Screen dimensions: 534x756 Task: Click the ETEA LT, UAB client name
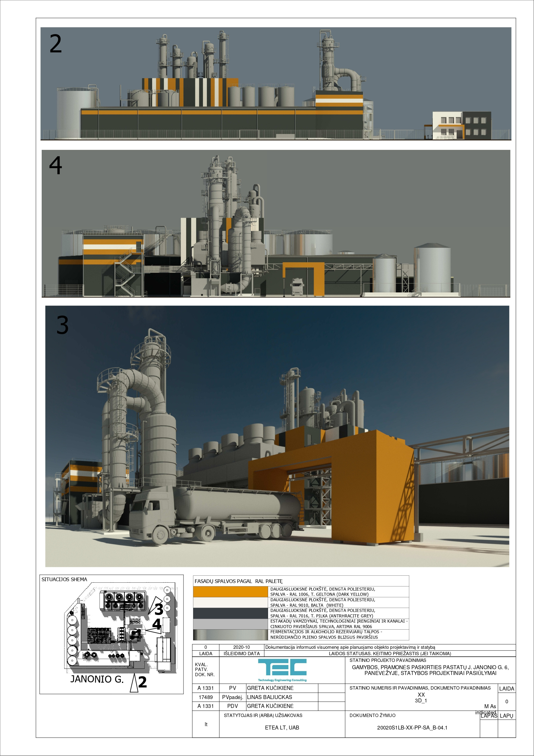[x=282, y=728]
